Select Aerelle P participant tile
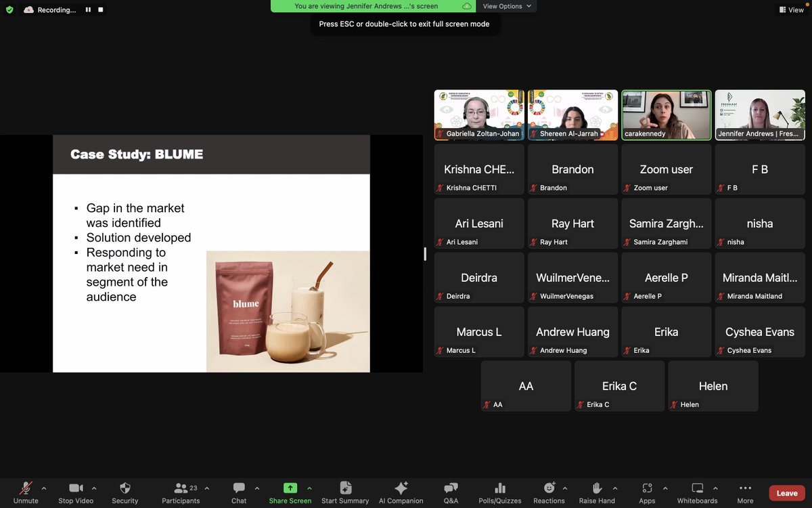The image size is (812, 508). [x=667, y=278]
